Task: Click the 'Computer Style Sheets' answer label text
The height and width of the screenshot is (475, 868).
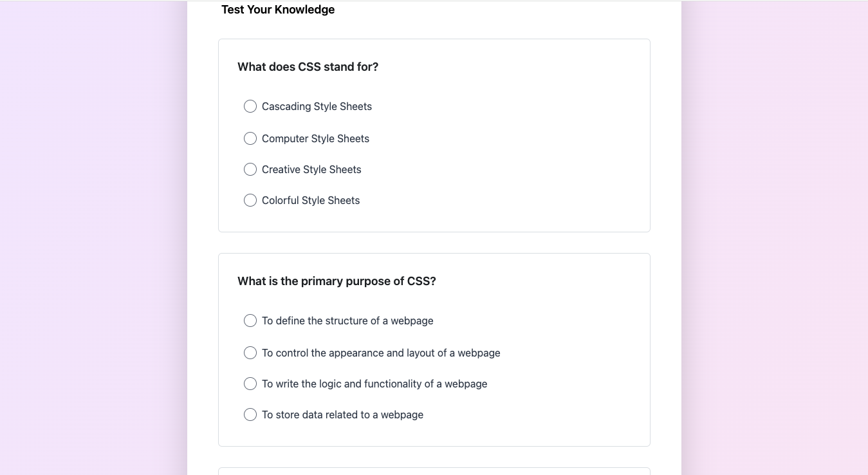Action: [x=315, y=138]
